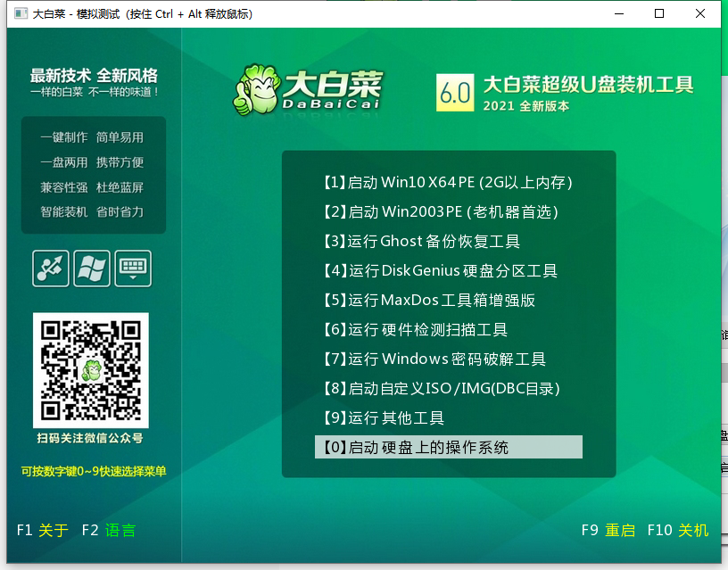Click the yellow 可按数字键0~9快速选择菜单 hint
728x570 pixels.
pyautogui.click(x=94, y=472)
